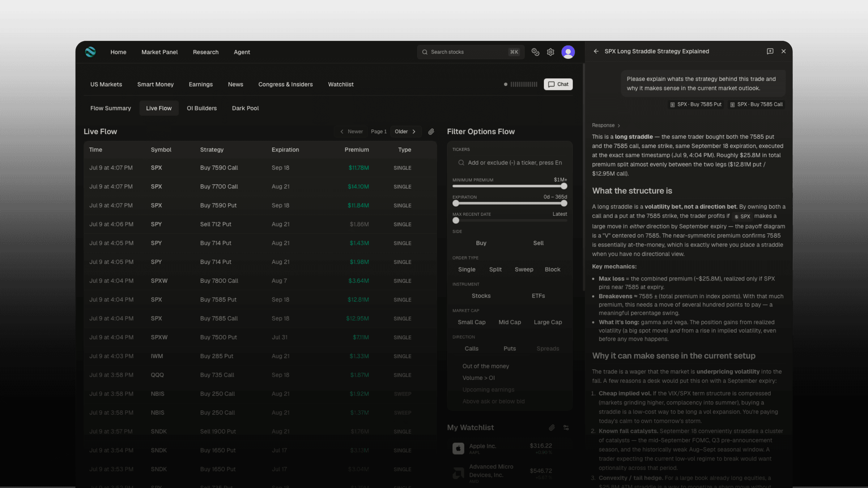The image size is (868, 488).
Task: Click paperclip icon next to Older in Live Flow
Action: [431, 132]
